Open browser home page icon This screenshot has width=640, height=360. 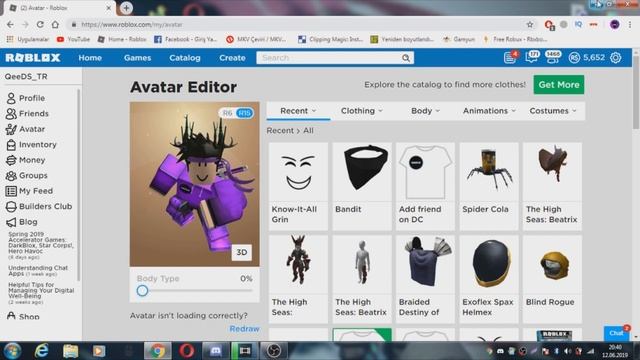coord(55,24)
